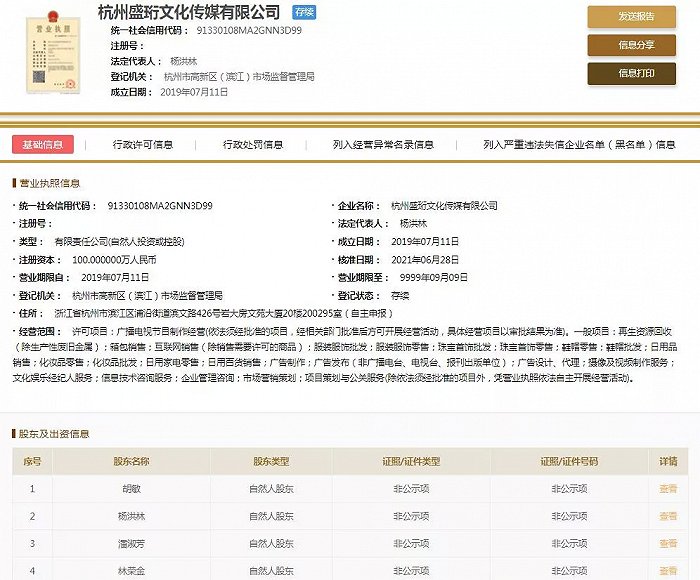The height and width of the screenshot is (580, 700).
Task: Click header establishment date 2019年07月11日
Action: click(194, 92)
